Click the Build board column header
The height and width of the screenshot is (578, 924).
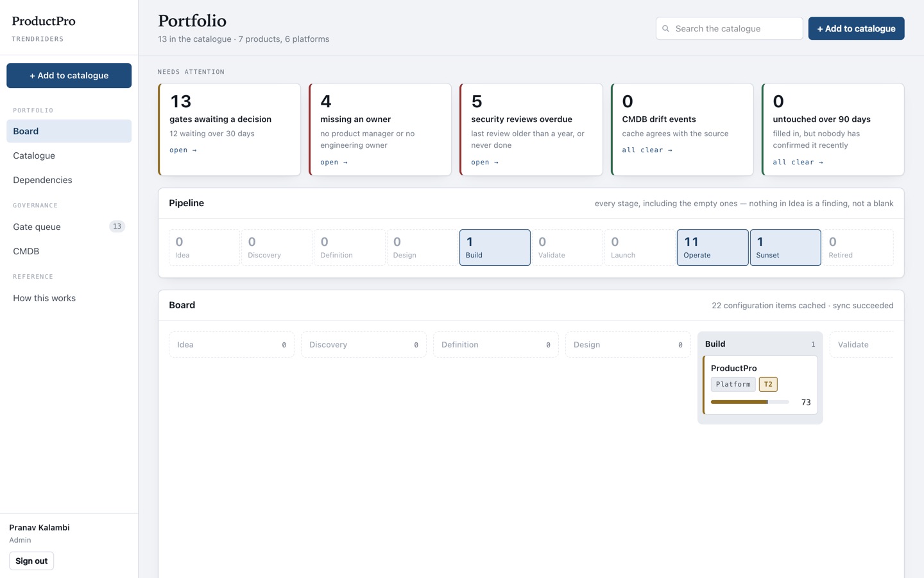[760, 344]
